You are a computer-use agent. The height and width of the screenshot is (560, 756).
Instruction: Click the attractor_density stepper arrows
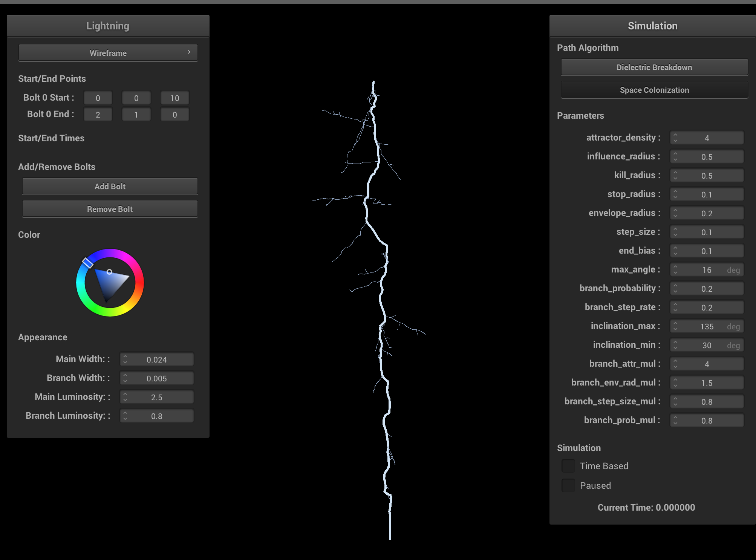click(x=675, y=138)
